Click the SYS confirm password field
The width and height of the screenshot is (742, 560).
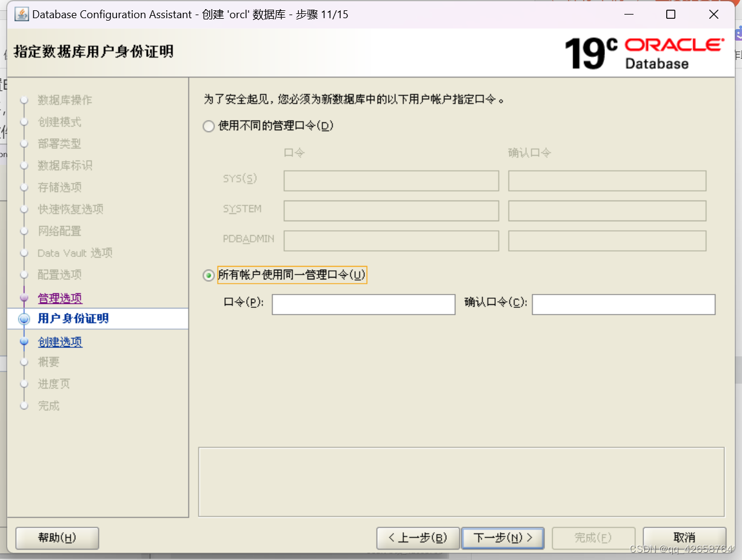[x=607, y=181]
